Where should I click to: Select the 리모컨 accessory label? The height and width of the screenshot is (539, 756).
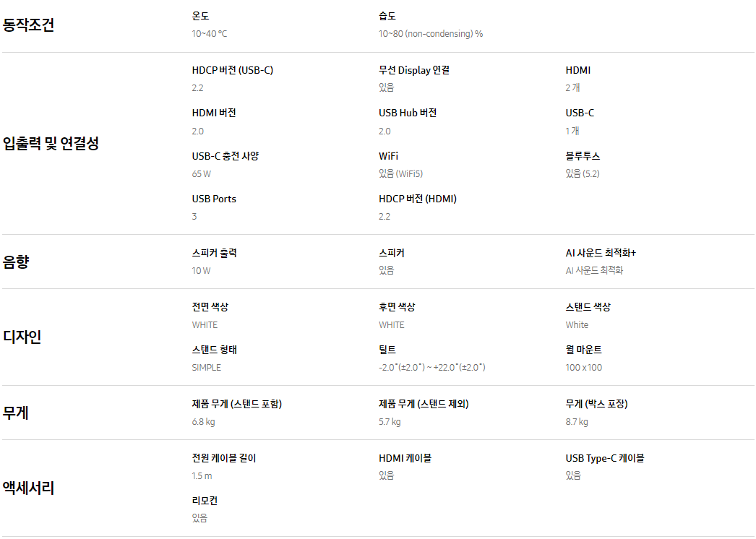205,501
